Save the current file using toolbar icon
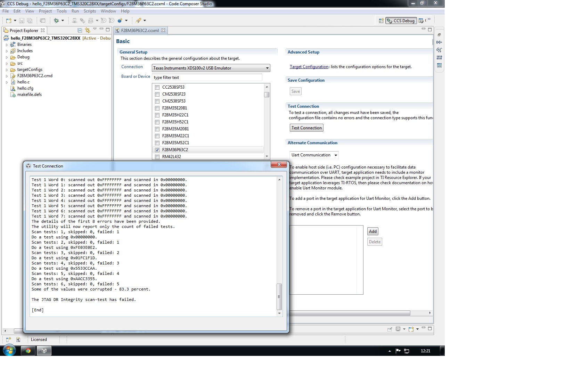The image size is (565, 392). pyautogui.click(x=22, y=21)
